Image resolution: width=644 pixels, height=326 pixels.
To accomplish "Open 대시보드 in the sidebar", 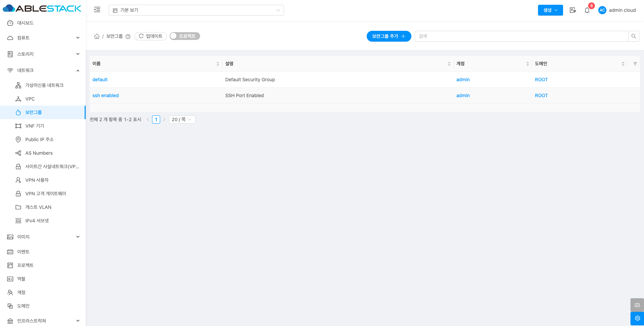I will [43, 23].
